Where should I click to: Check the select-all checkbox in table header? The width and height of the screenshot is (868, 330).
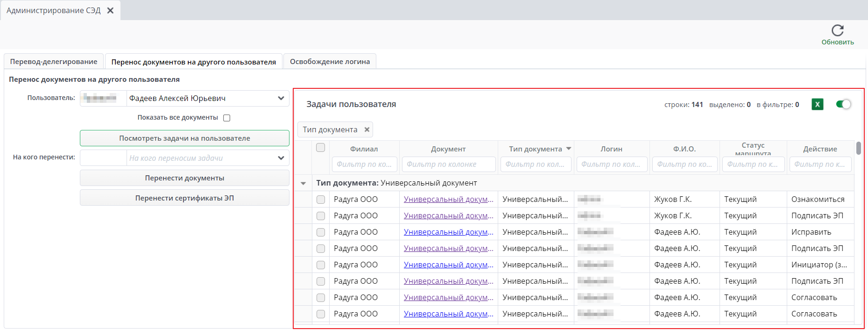pyautogui.click(x=320, y=148)
